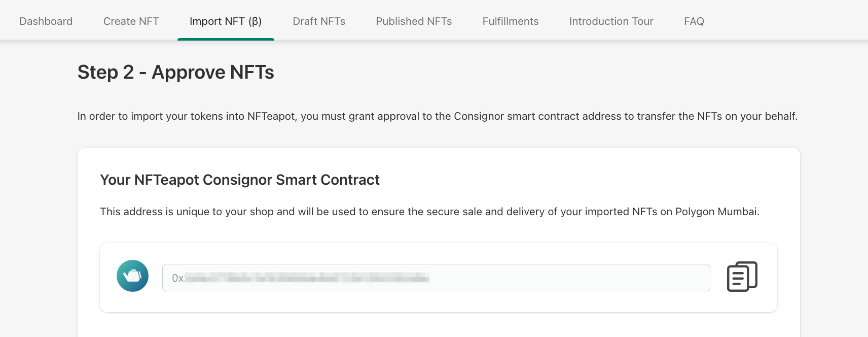The height and width of the screenshot is (337, 868).
Task: Open the FAQ page
Action: (x=694, y=21)
